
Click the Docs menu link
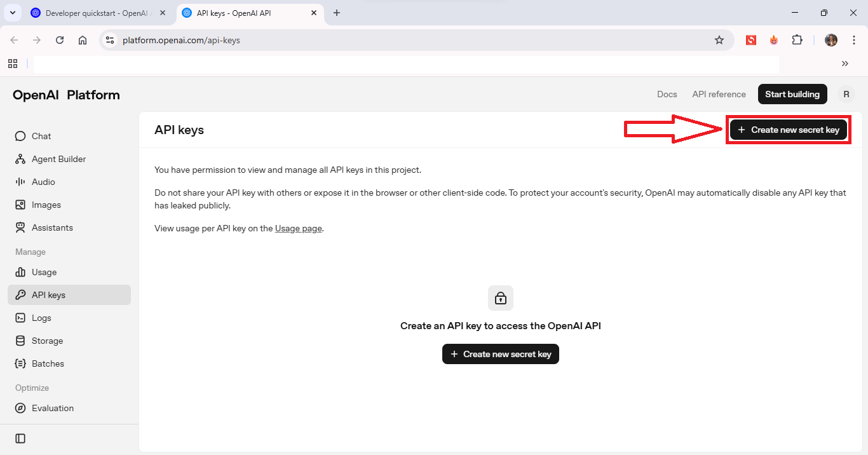(x=667, y=94)
